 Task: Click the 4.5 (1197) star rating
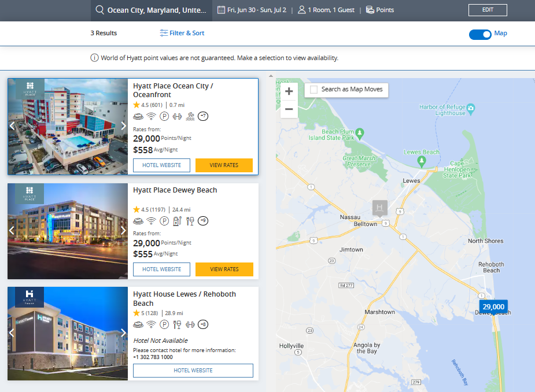tap(149, 209)
